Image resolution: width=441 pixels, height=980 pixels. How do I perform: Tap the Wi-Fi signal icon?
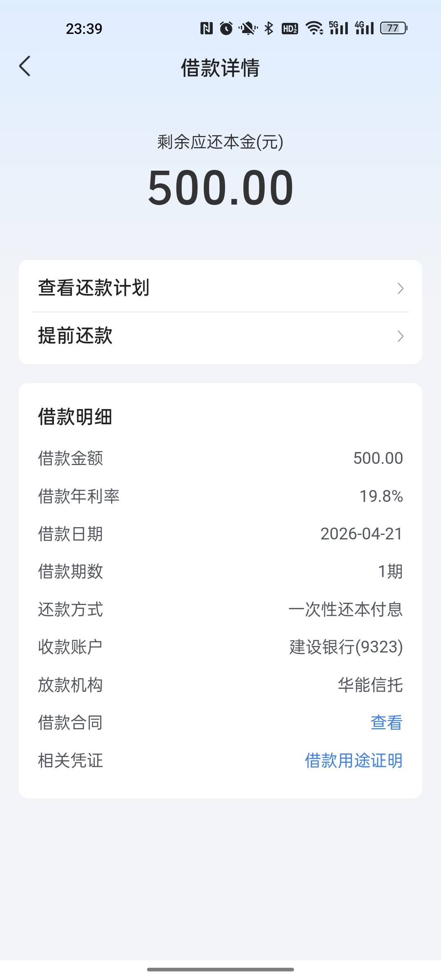pos(314,28)
